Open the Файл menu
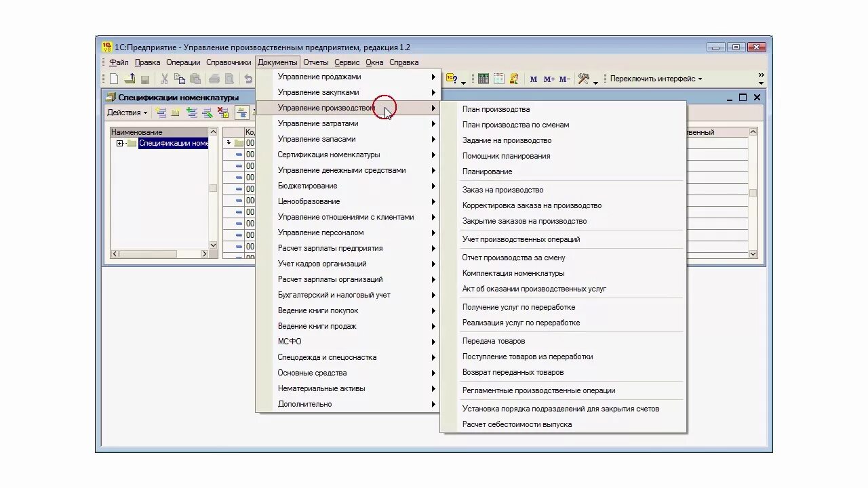 click(x=119, y=62)
